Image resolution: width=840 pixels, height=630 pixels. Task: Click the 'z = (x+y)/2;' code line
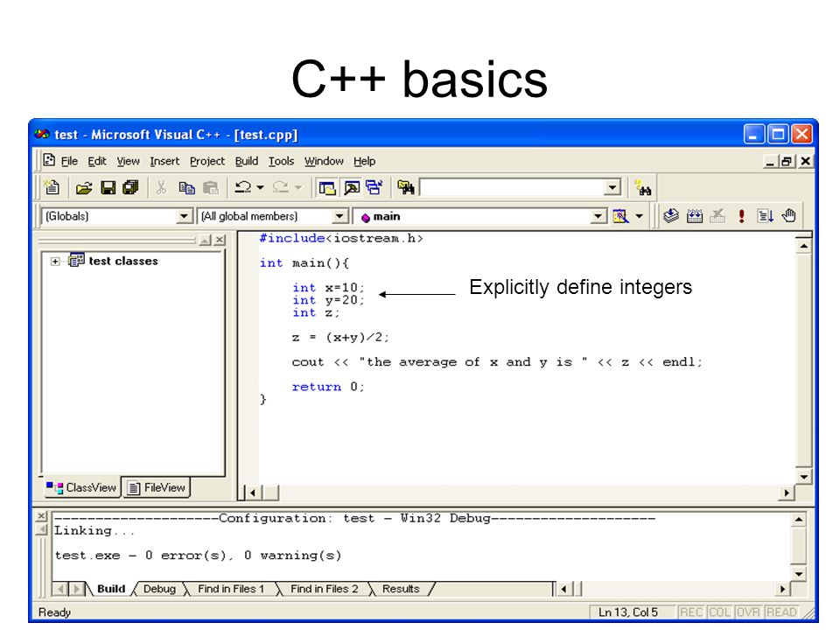pyautogui.click(x=340, y=337)
